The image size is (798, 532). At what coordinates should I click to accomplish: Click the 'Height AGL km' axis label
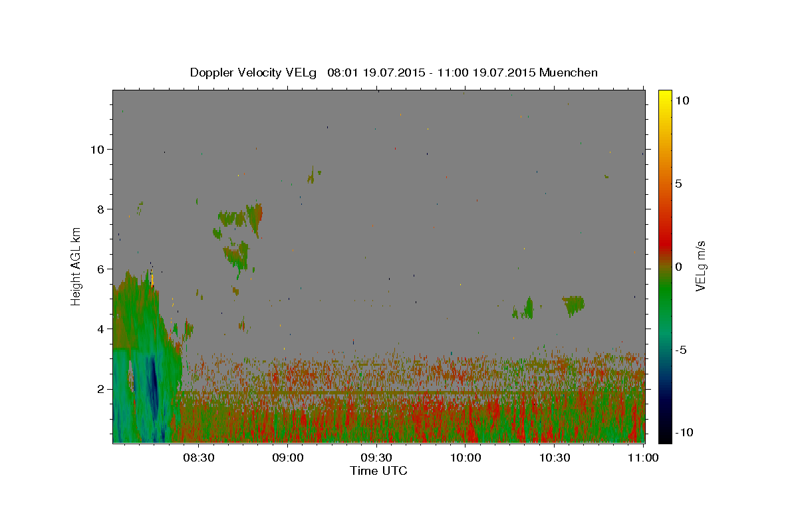pos(76,266)
